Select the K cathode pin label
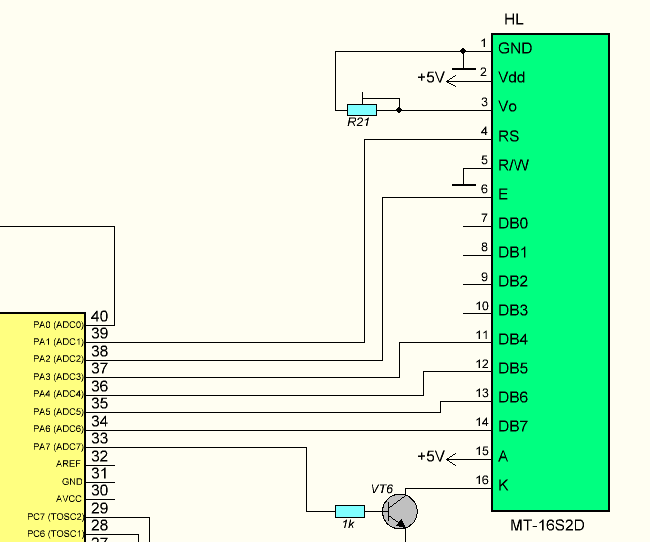 coord(503,484)
